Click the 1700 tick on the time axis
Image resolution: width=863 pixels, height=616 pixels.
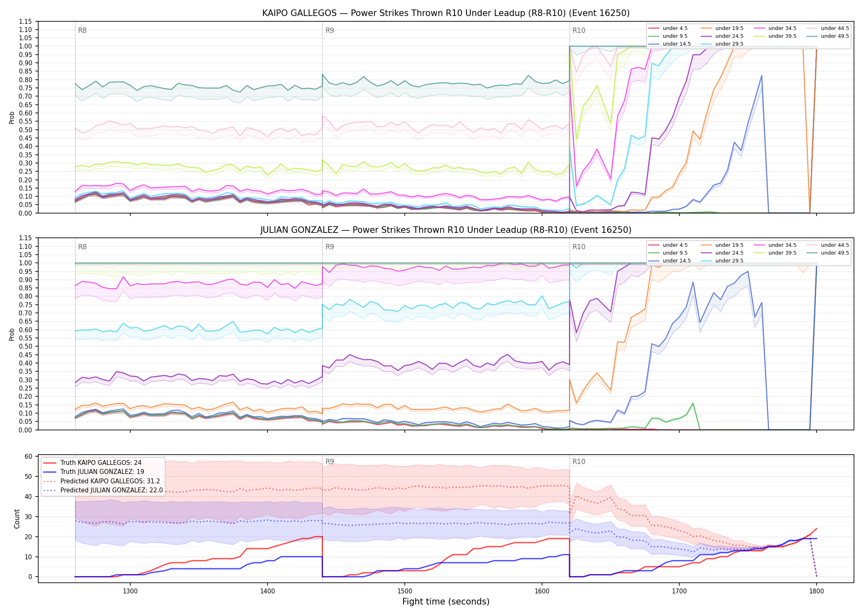coord(679,591)
